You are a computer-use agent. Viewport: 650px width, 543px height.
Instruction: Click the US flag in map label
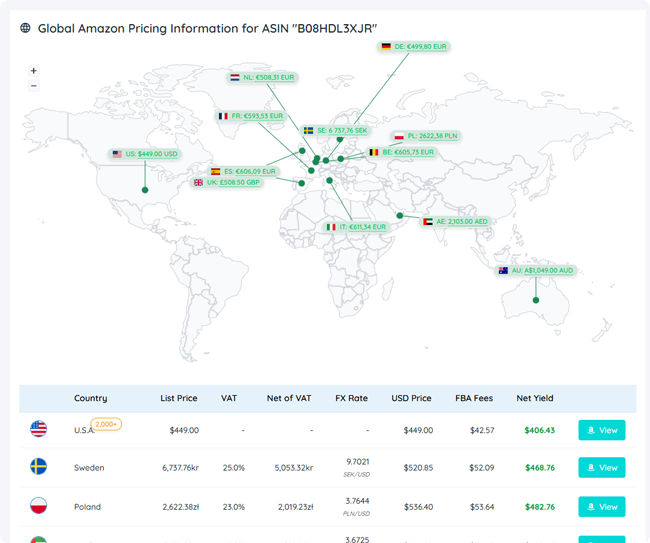pyautogui.click(x=117, y=154)
